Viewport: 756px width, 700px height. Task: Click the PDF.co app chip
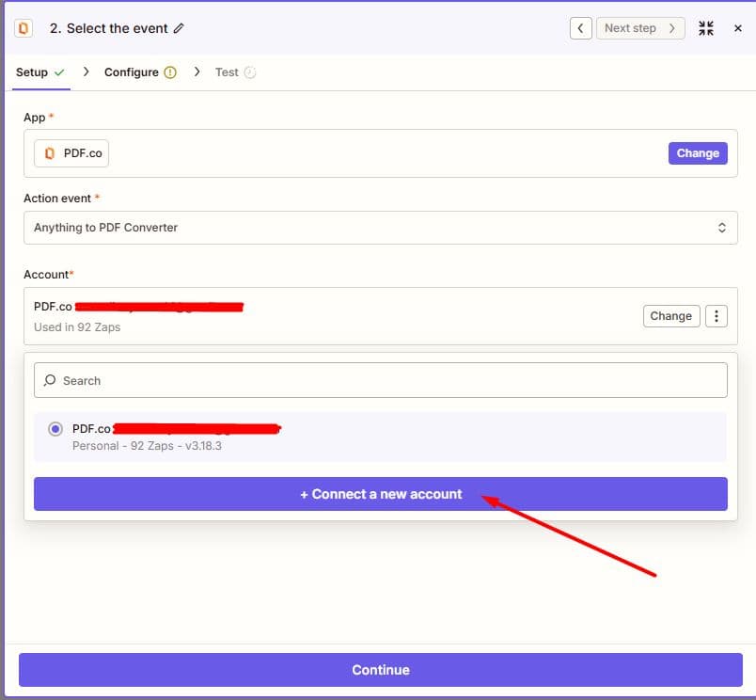(x=71, y=153)
